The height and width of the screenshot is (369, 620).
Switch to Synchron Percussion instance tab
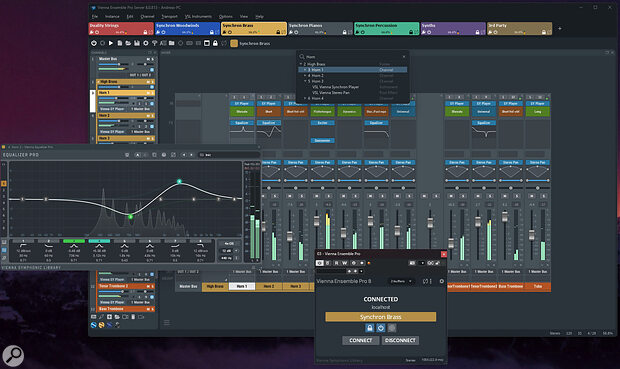[386, 28]
